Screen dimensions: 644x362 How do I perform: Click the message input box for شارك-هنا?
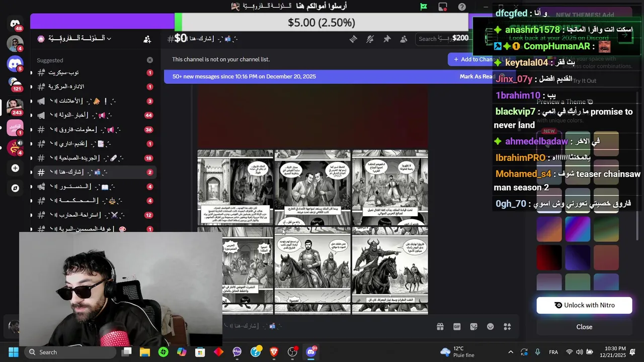pyautogui.click(x=327, y=326)
